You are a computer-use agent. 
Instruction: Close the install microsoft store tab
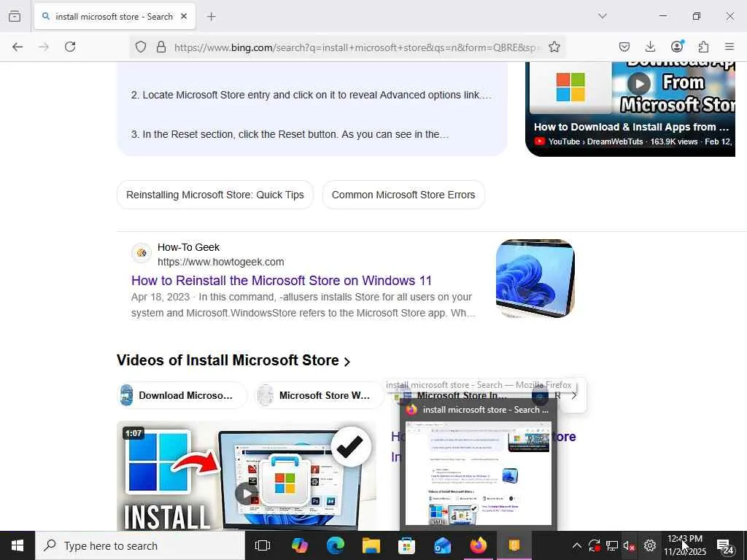click(x=184, y=16)
